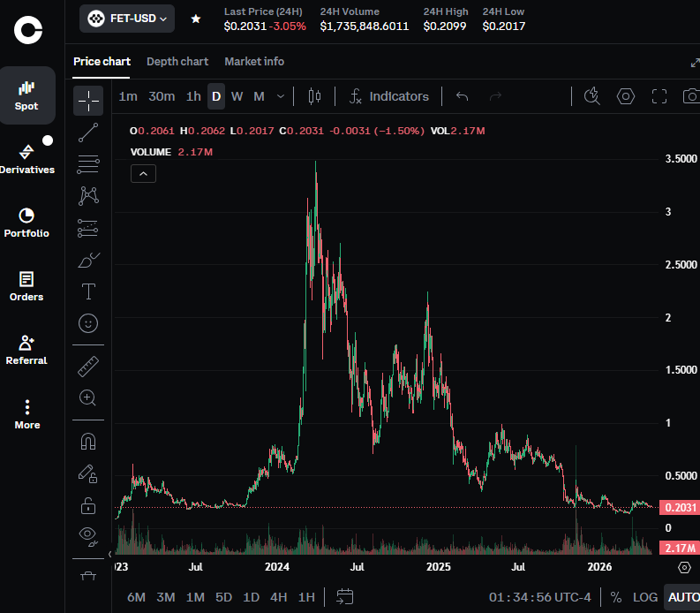This screenshot has height=613, width=700.
Task: Click the Coinbase logo icon
Action: click(x=27, y=30)
